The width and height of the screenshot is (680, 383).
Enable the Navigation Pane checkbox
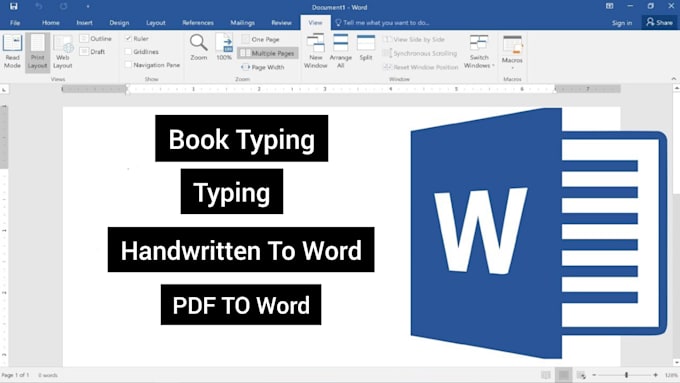click(x=128, y=65)
